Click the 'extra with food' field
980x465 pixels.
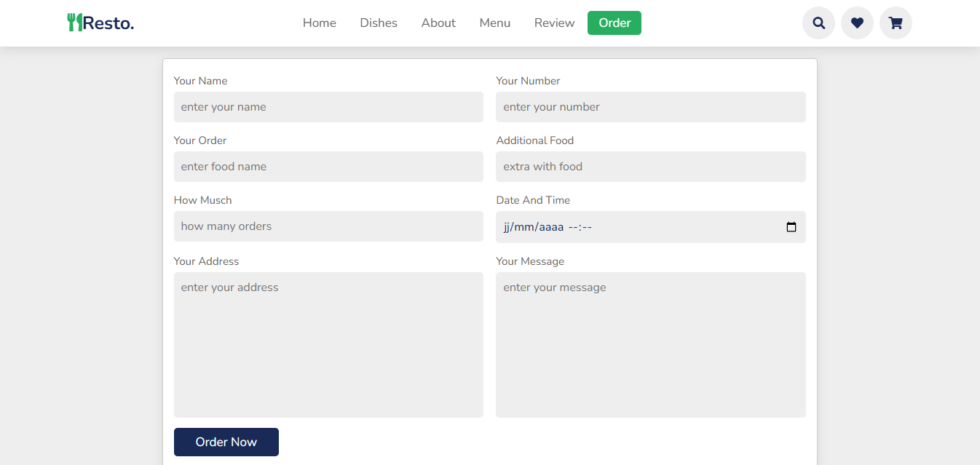click(651, 167)
